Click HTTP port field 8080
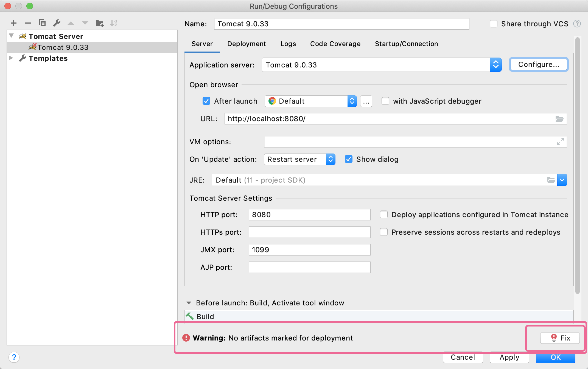This screenshot has height=369, width=588. coord(309,215)
